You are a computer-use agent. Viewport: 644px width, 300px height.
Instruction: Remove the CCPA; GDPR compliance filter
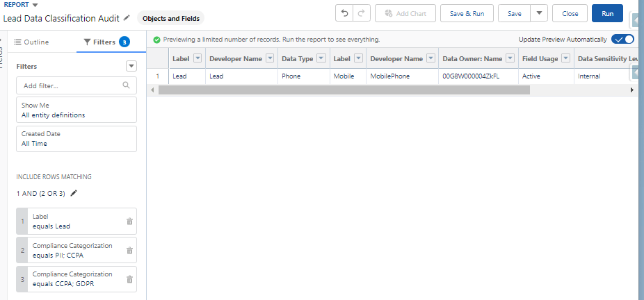click(x=129, y=279)
